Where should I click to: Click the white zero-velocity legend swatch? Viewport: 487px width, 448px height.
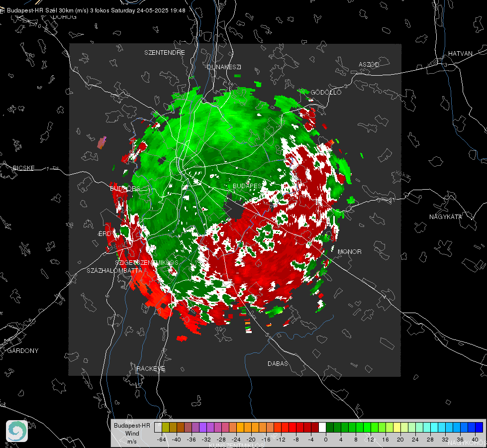322,427
